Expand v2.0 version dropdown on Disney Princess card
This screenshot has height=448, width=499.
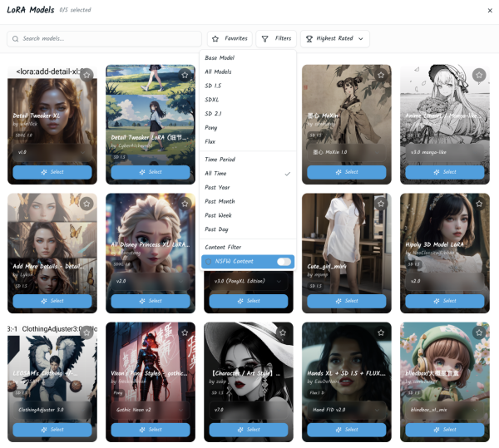tap(151, 281)
